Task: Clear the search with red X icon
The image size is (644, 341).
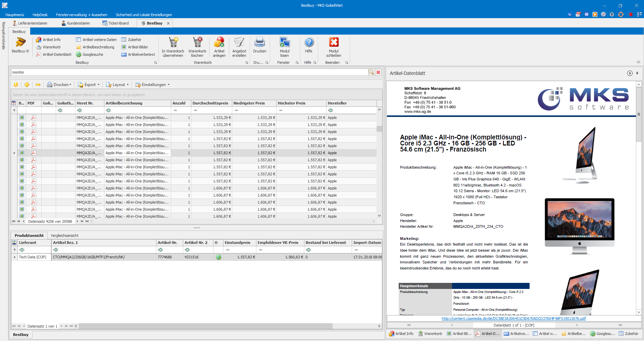Action: point(378,72)
